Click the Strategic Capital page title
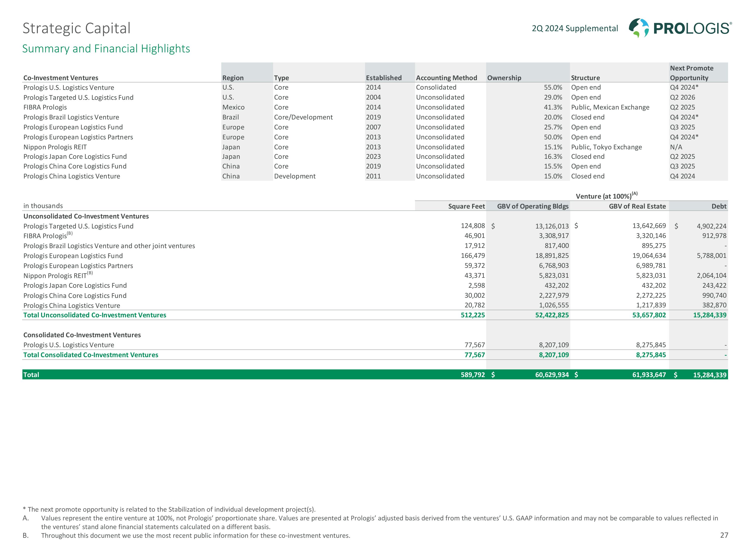The image size is (747, 560). [76, 28]
